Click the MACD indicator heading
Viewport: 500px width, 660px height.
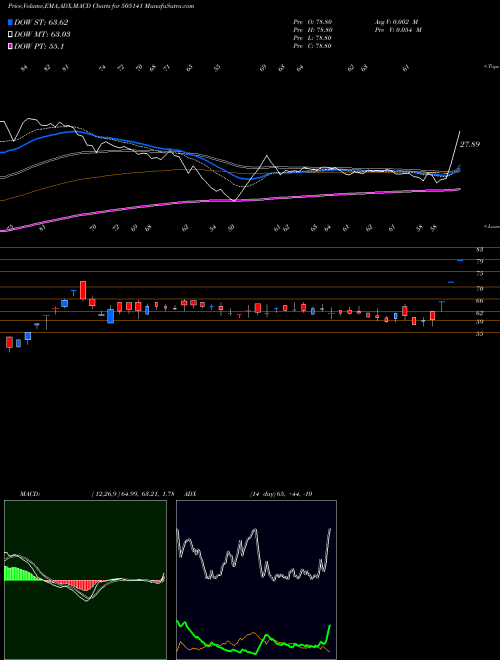29,494
